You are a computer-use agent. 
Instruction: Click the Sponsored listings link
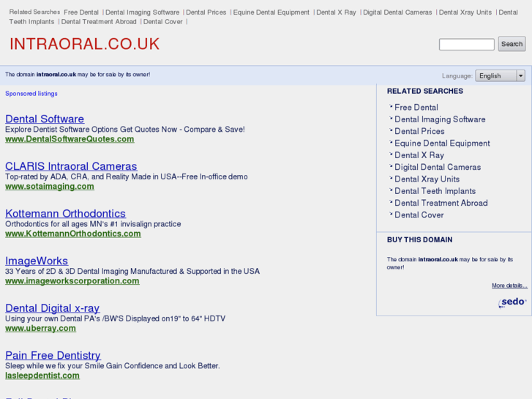[x=31, y=94]
